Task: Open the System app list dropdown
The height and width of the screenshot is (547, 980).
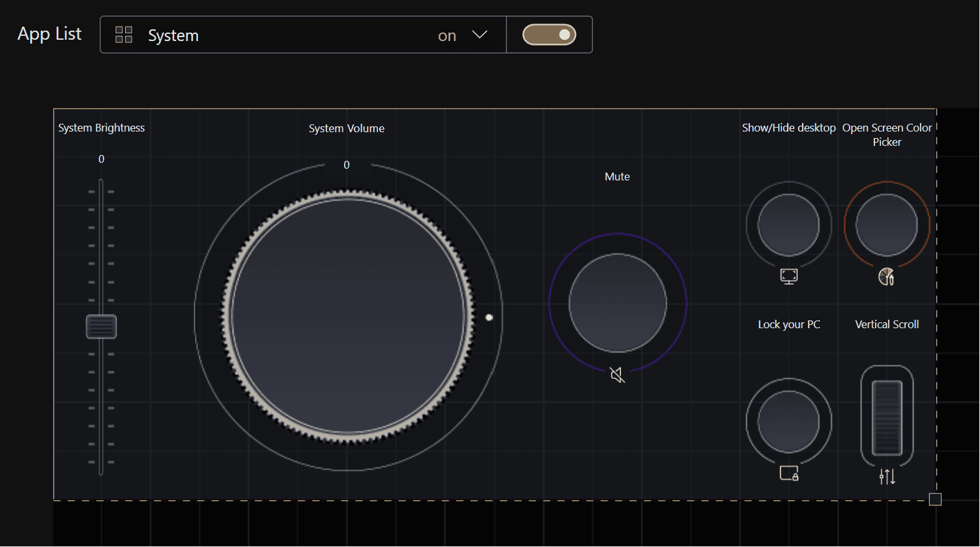Action: [x=303, y=35]
